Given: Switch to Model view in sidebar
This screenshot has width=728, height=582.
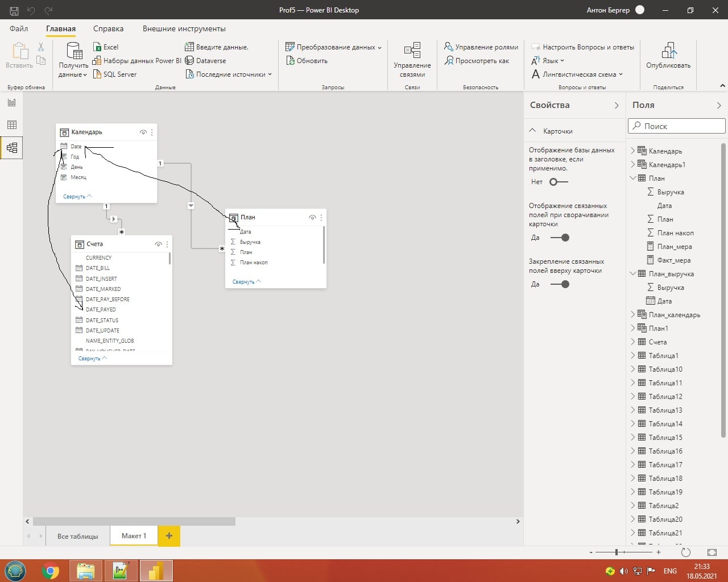Looking at the screenshot, I should click(12, 148).
